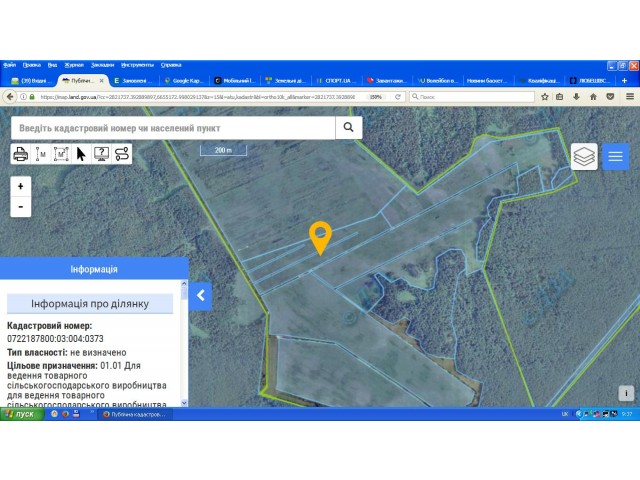Click the route tool icon
Image resolution: width=640 pixels, height=480 pixels.
(x=122, y=154)
